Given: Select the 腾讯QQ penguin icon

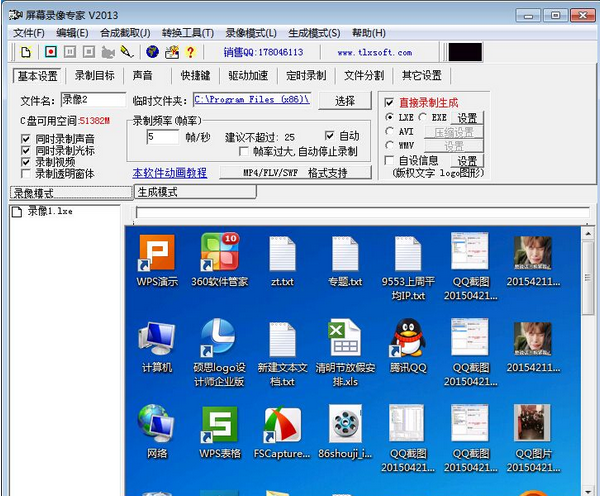Looking at the screenshot, I should (x=408, y=339).
